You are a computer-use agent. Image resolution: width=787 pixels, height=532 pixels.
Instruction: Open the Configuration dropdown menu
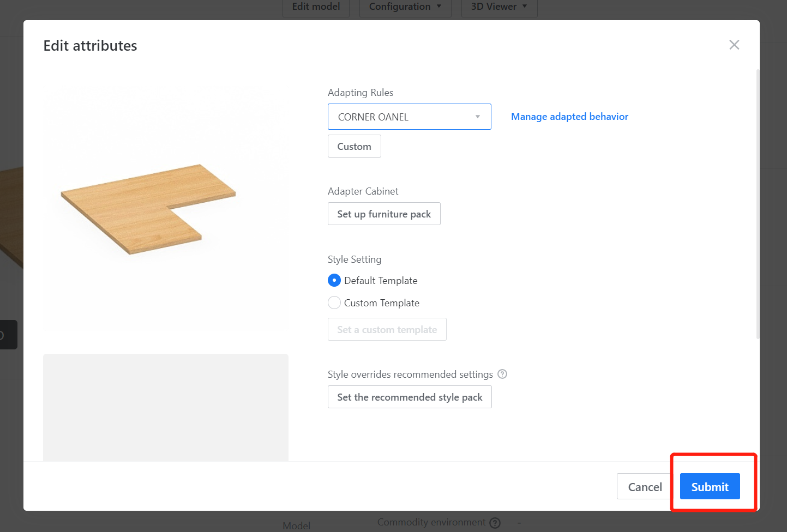pyautogui.click(x=405, y=7)
